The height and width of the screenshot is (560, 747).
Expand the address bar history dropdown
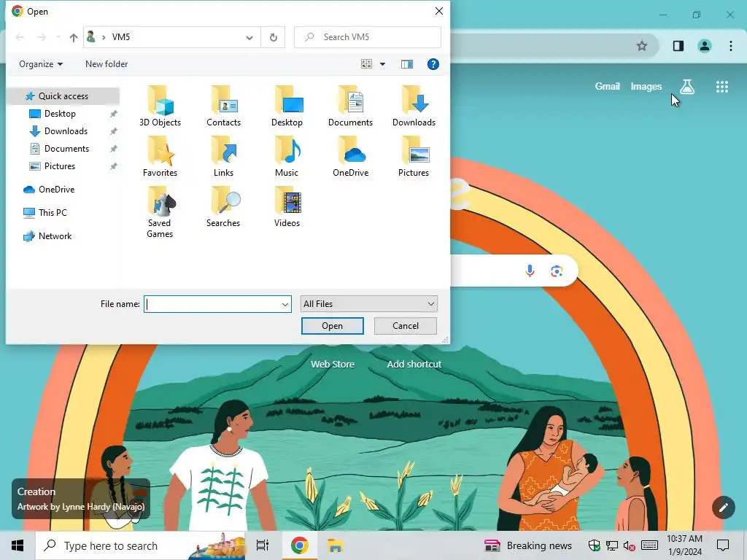tap(249, 38)
